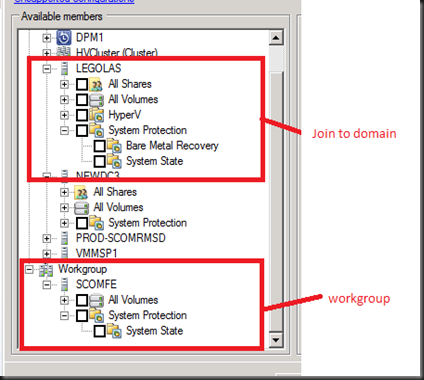Select the LEGOLAS label

[x=98, y=68]
